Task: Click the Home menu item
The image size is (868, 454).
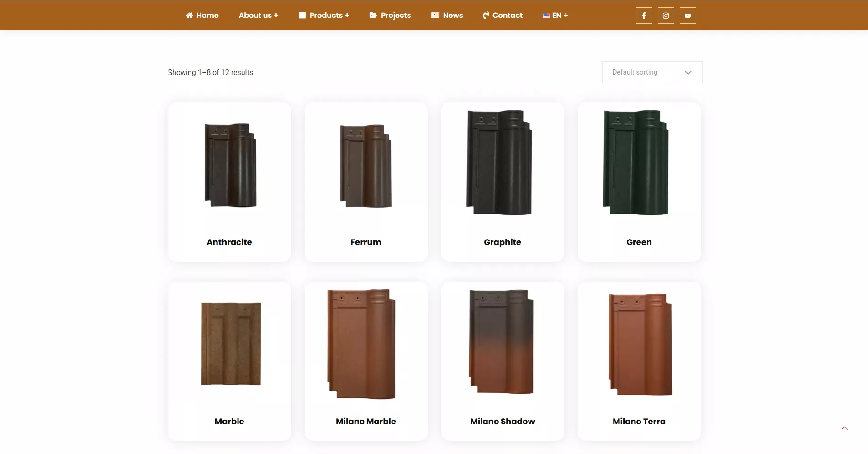Action: 202,15
